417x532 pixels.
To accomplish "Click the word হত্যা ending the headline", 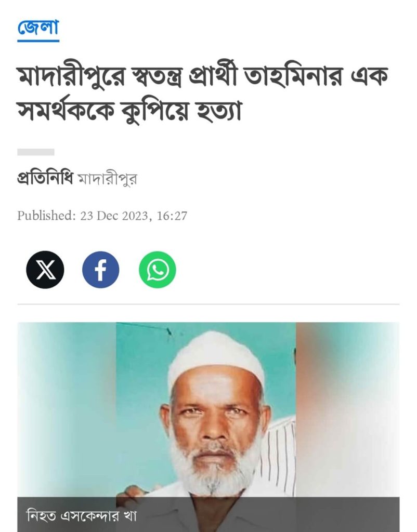I will [x=219, y=111].
